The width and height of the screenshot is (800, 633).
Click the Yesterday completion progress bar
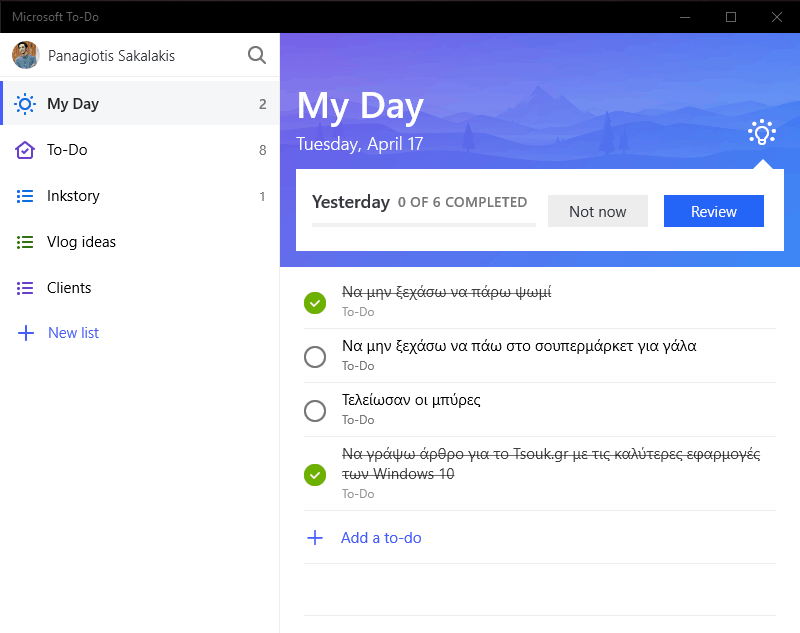coord(423,224)
